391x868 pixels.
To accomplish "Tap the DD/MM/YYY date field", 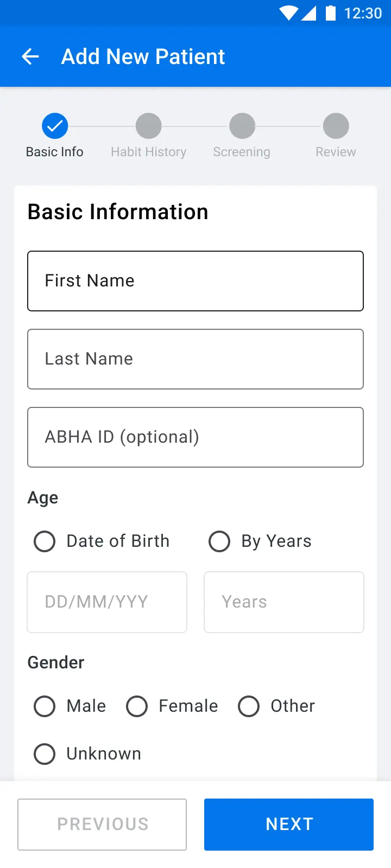I will pyautogui.click(x=107, y=602).
